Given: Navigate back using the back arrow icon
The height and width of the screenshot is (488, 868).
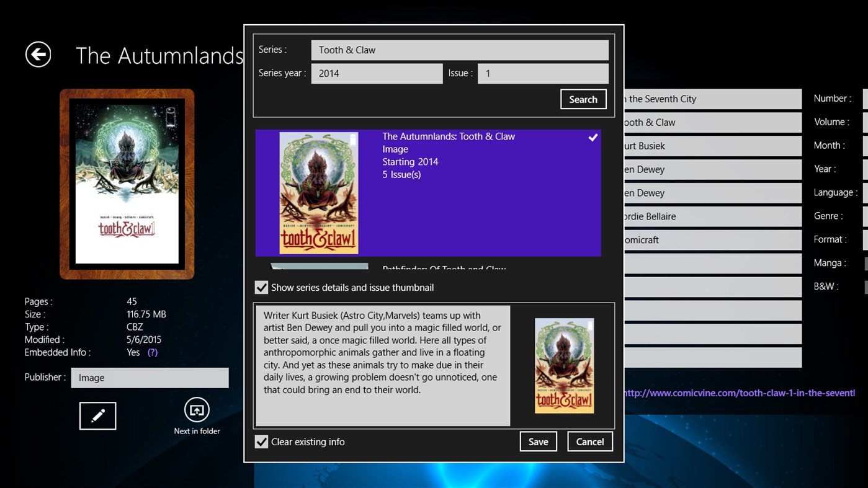Looking at the screenshot, I should point(38,55).
